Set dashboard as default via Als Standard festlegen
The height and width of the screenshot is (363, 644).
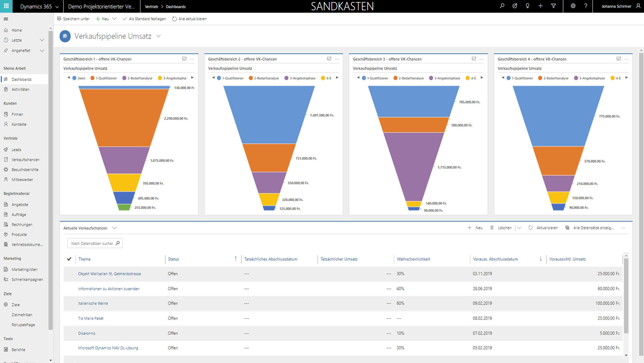tap(145, 19)
